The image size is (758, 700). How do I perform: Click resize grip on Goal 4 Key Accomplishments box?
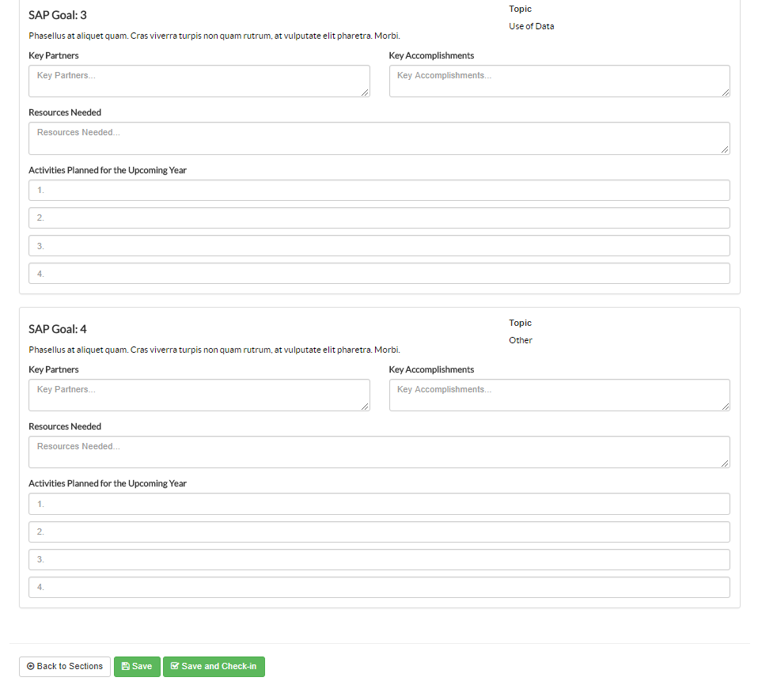(725, 406)
